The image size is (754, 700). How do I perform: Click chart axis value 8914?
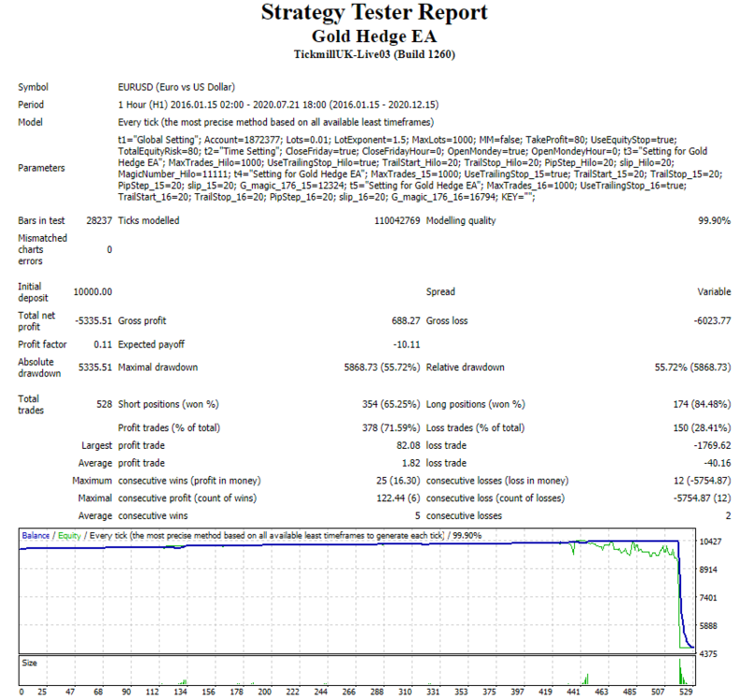(708, 569)
